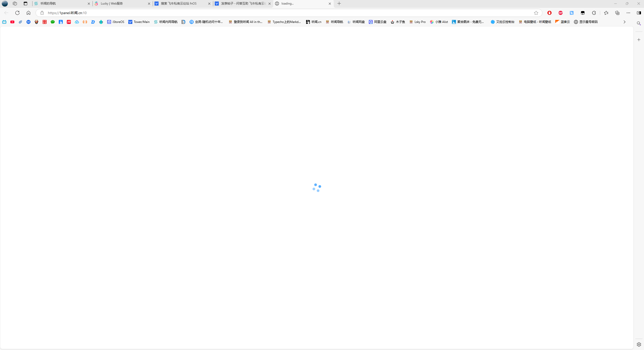Open the iStoreOS bookmark

tap(116, 22)
